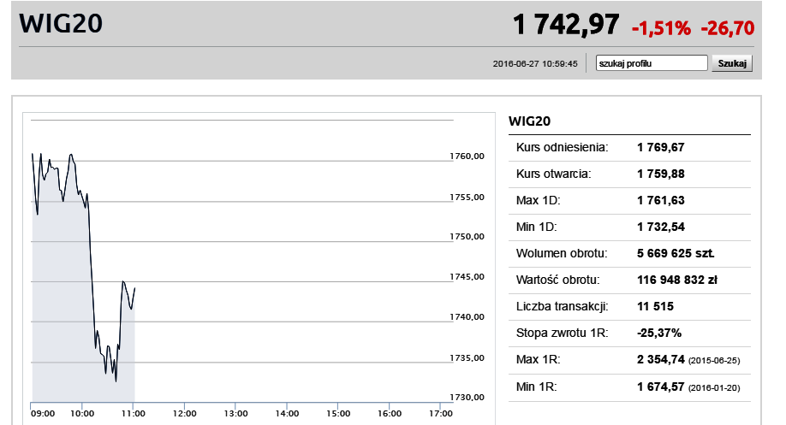786x425 pixels.
Task: Click the 'Min 1R:' label
Action: tap(536, 387)
